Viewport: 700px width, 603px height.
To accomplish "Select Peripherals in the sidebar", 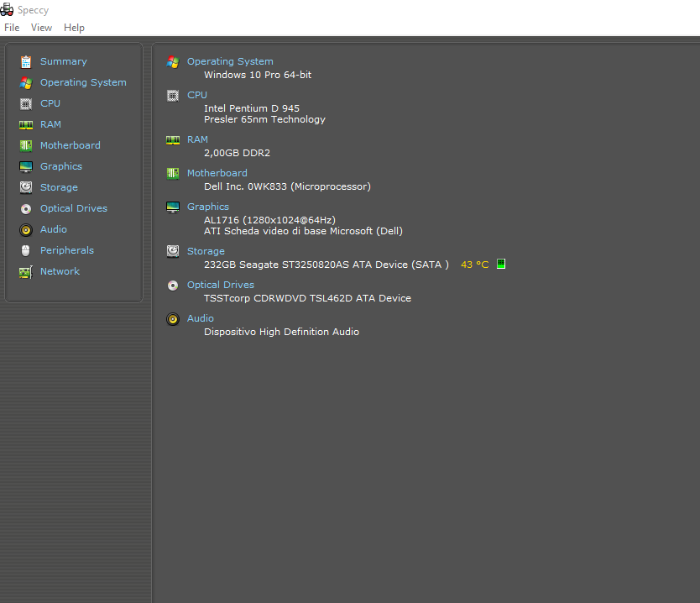I will pos(67,250).
